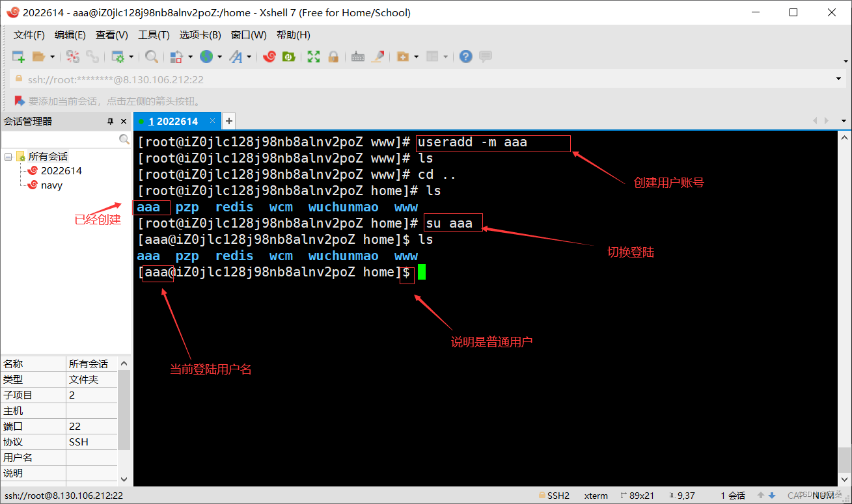
Task: Click the blue down arrow in status bar
Action: [x=772, y=496]
